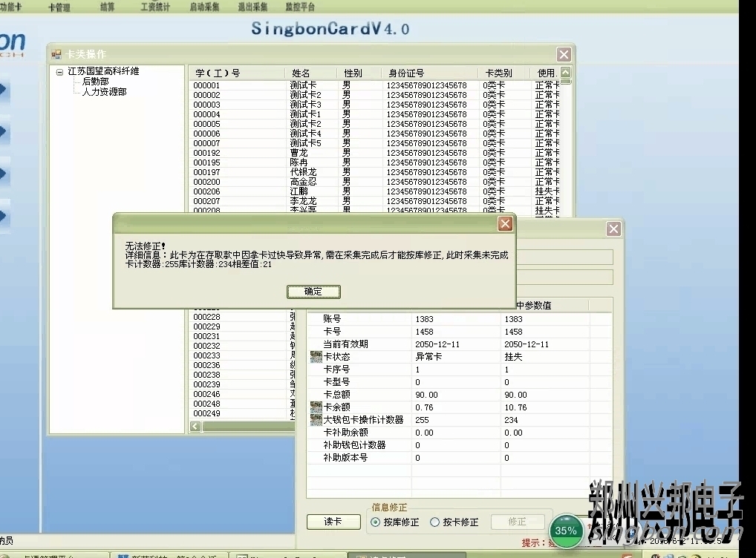The width and height of the screenshot is (756, 558).
Task: Select row 000195 陈冉
Action: coord(376,163)
